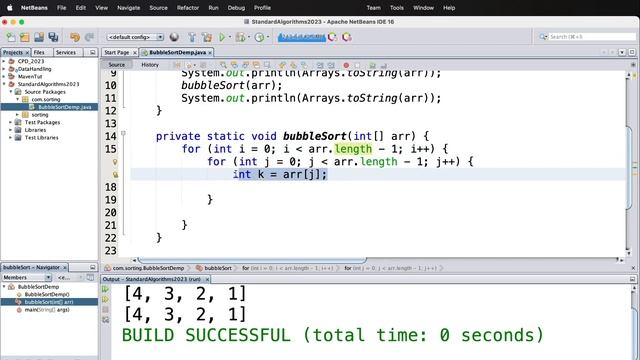Open the Navigate menu

pos(129,8)
